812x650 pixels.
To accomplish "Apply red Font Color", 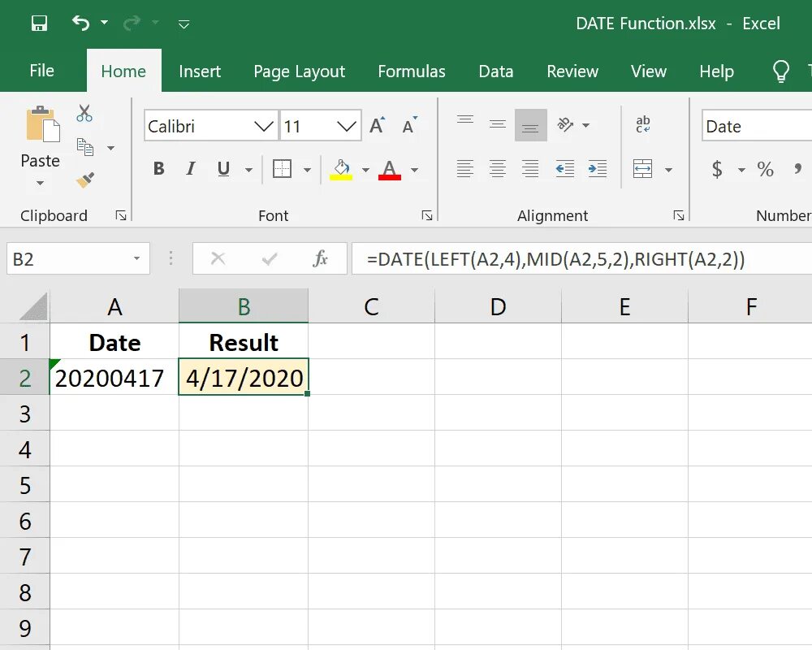I will pos(390,170).
